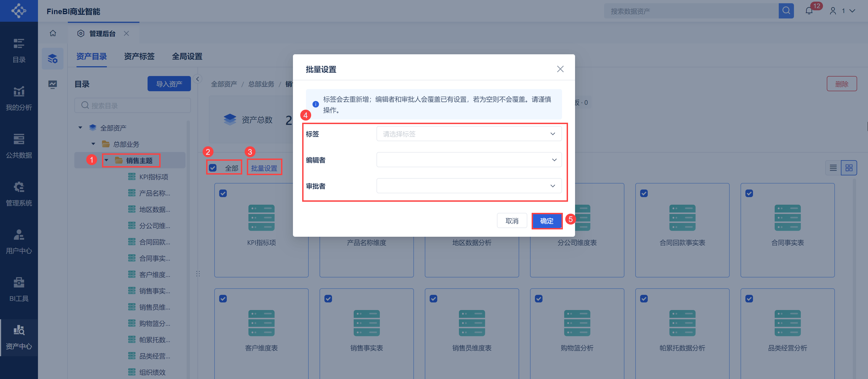Uncheck the KPI指标项 card checkbox
Image resolution: width=868 pixels, height=379 pixels.
click(223, 194)
